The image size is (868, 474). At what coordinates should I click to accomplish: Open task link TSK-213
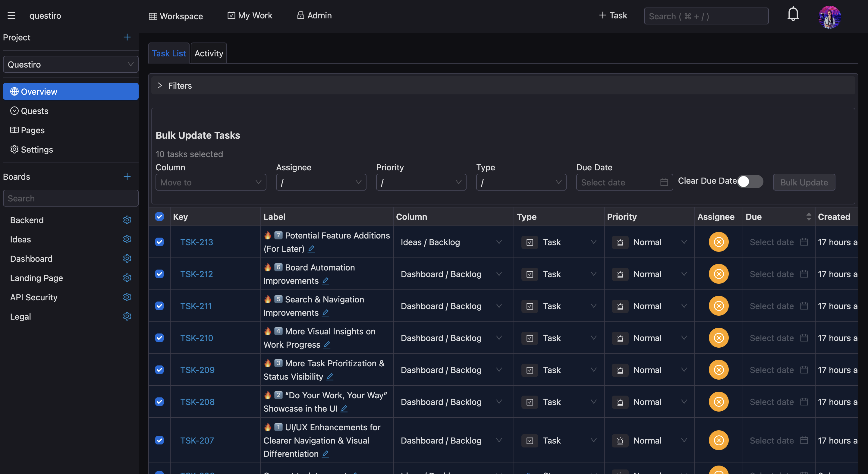(x=197, y=242)
